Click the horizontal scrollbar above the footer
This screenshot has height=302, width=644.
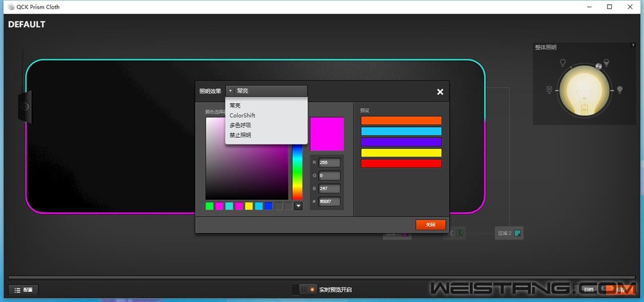click(321, 278)
